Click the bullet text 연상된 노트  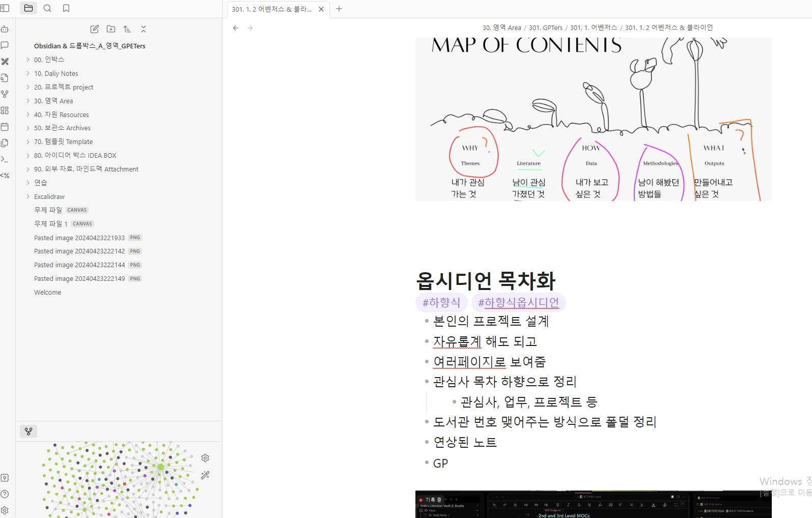coord(465,442)
